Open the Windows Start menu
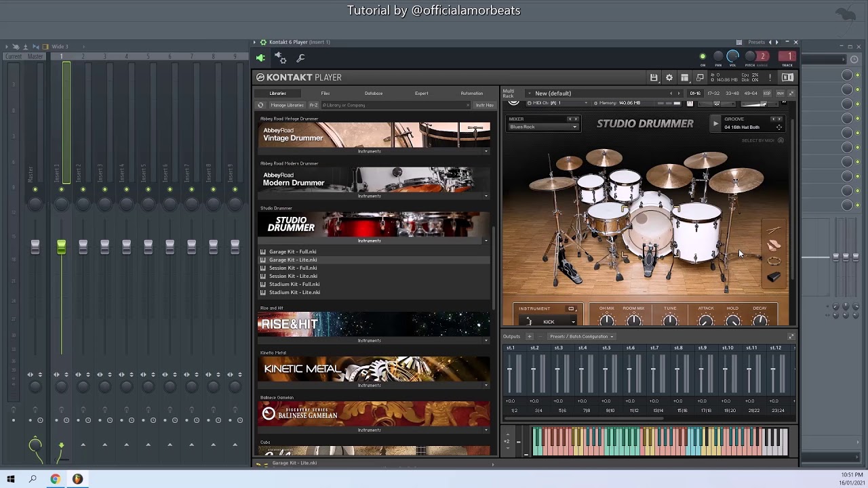 (x=10, y=479)
